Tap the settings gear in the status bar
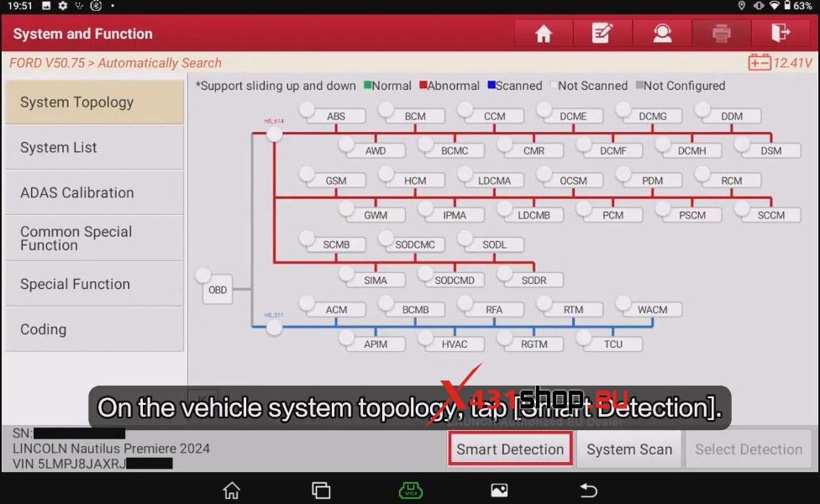 click(63, 6)
